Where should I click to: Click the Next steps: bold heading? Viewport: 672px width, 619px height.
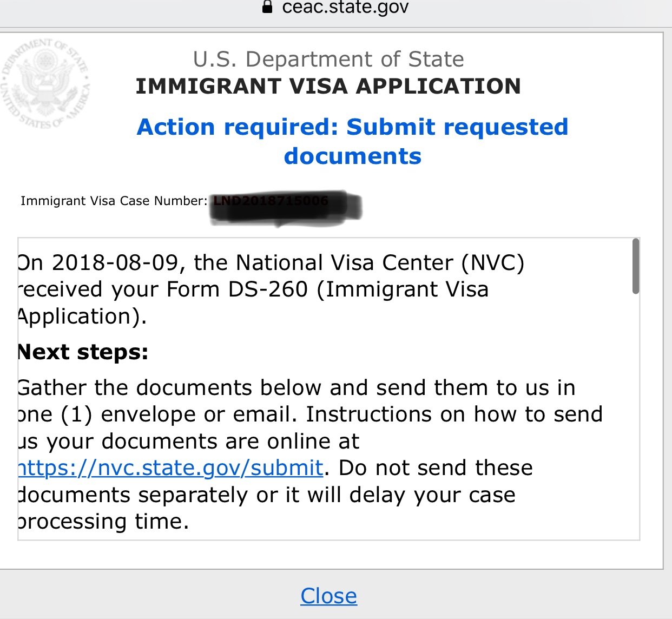pos(83,352)
